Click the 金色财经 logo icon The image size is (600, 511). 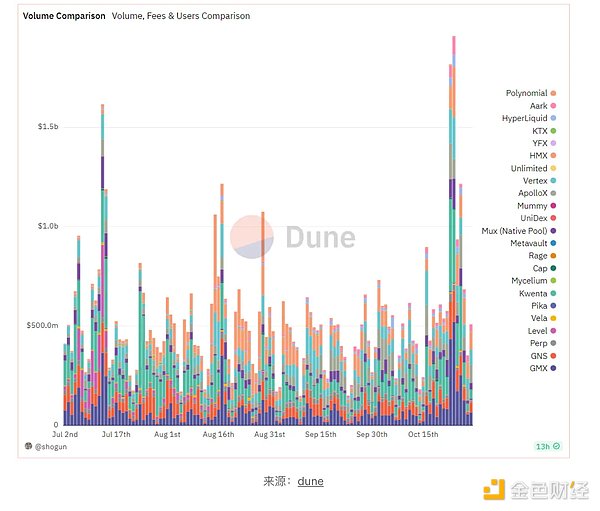[495, 489]
